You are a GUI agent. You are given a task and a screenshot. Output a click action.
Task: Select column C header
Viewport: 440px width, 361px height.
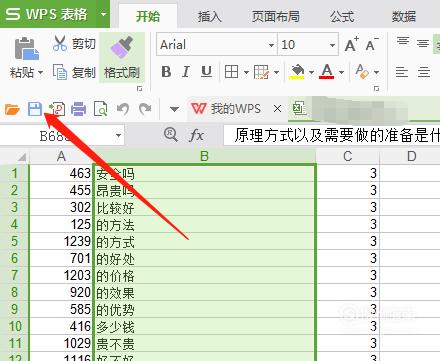pyautogui.click(x=348, y=156)
